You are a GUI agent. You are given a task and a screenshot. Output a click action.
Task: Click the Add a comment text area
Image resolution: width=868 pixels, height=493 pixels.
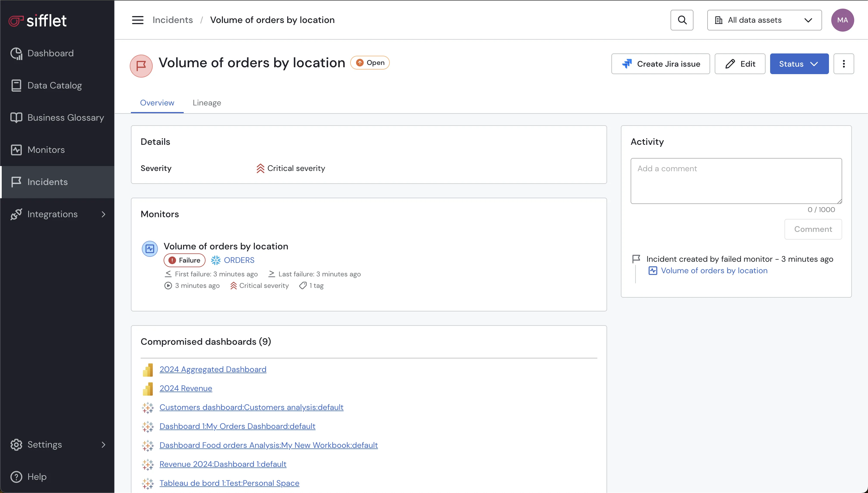pos(736,181)
